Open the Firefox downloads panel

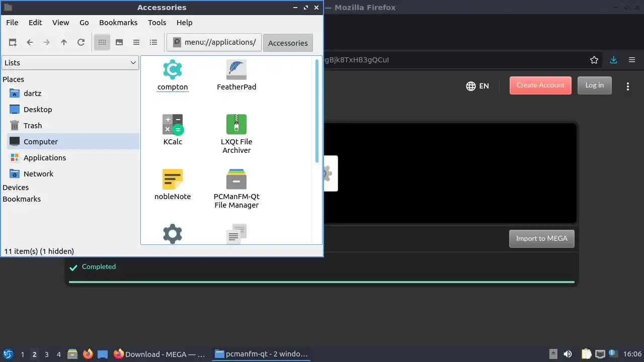click(613, 60)
